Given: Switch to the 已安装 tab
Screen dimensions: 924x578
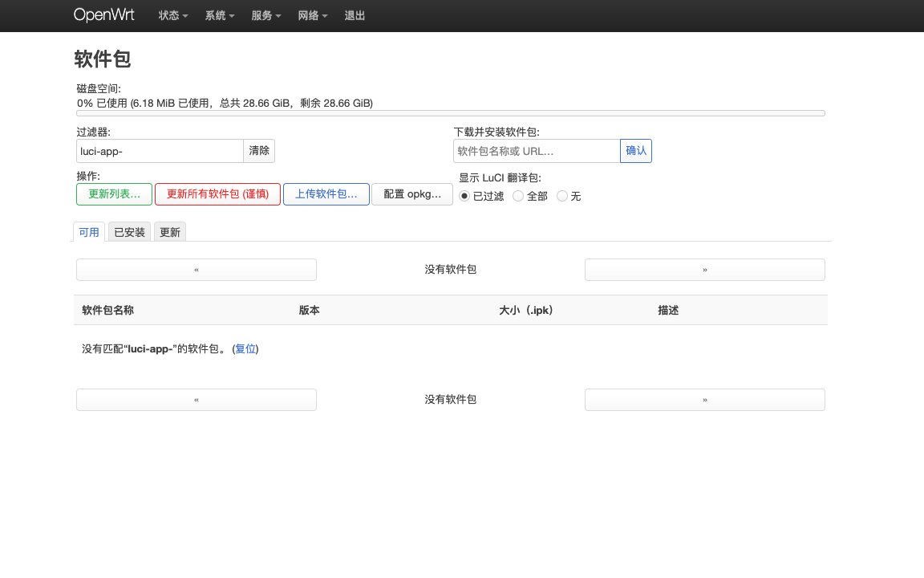Looking at the screenshot, I should pos(128,232).
